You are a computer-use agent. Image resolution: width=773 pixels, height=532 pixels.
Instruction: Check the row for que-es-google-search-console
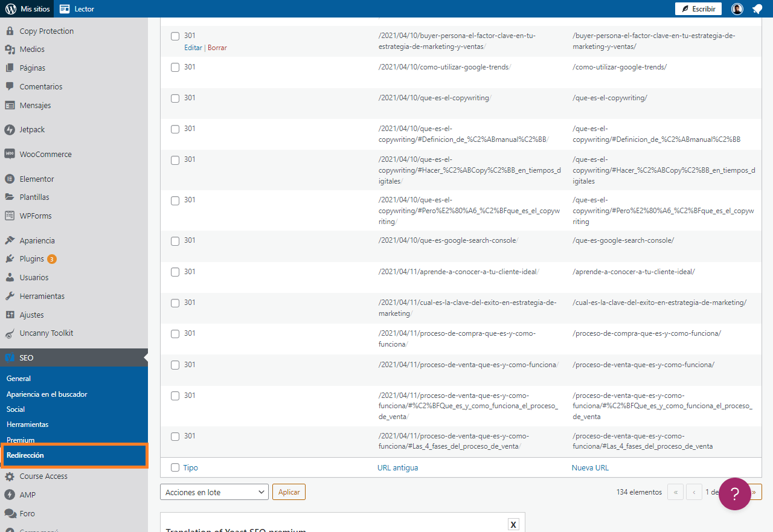(x=175, y=240)
